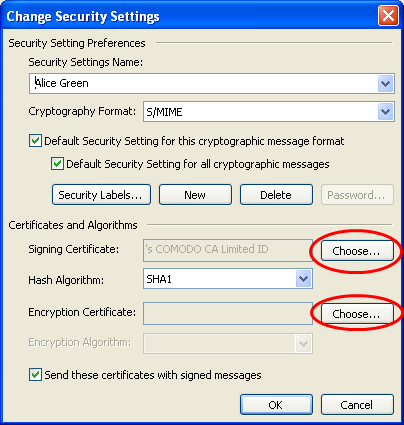The image size is (404, 425).
Task: Click the Signing Certificate text field
Action: pyautogui.click(x=228, y=250)
